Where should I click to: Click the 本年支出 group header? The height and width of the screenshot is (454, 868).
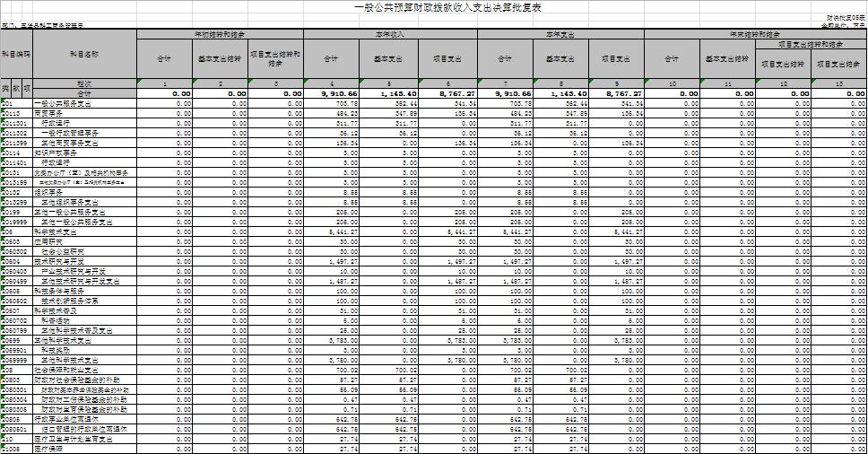[564, 34]
